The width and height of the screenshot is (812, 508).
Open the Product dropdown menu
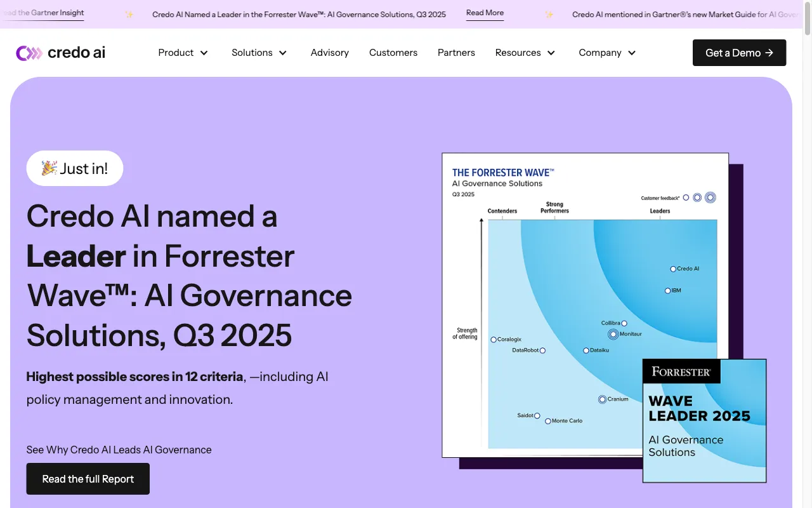[x=183, y=53]
